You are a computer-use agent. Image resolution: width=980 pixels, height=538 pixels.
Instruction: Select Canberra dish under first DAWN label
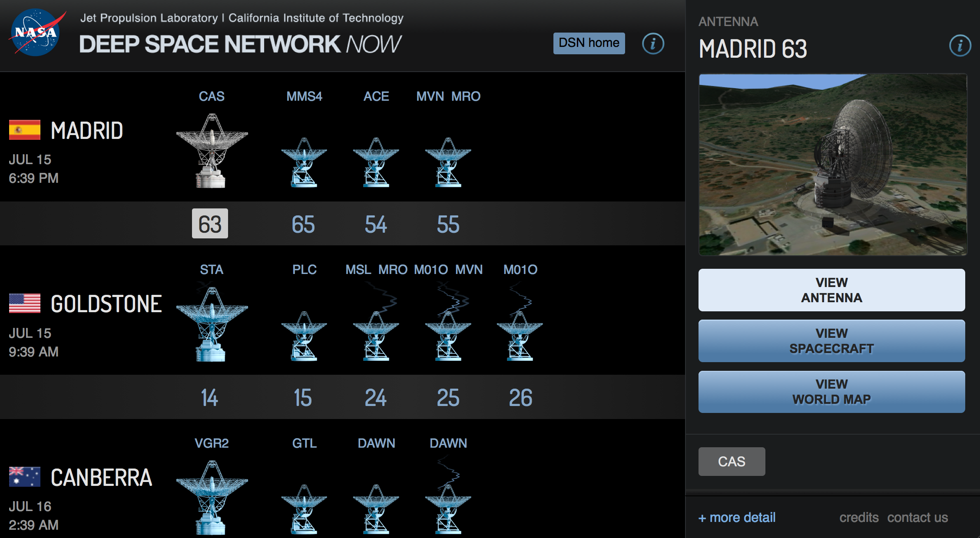376,509
